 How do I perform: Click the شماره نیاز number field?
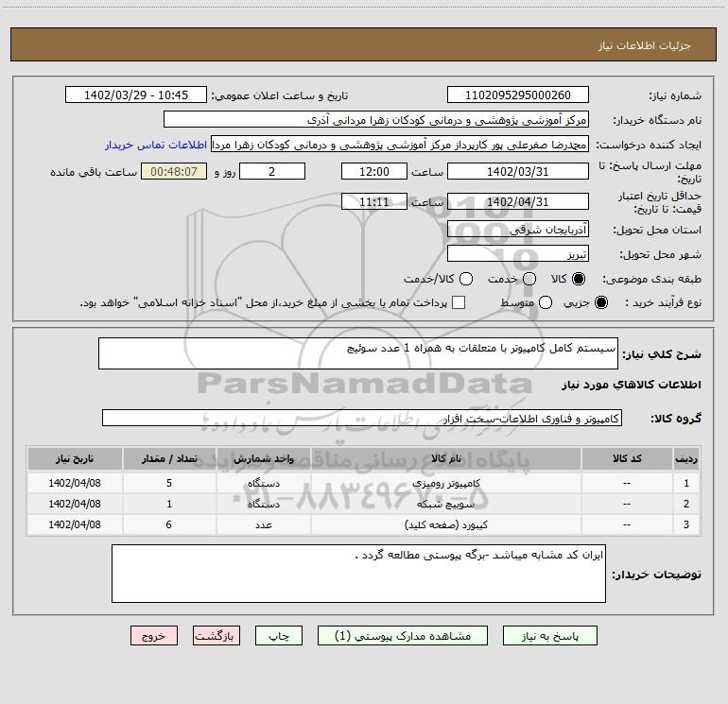coord(517,95)
